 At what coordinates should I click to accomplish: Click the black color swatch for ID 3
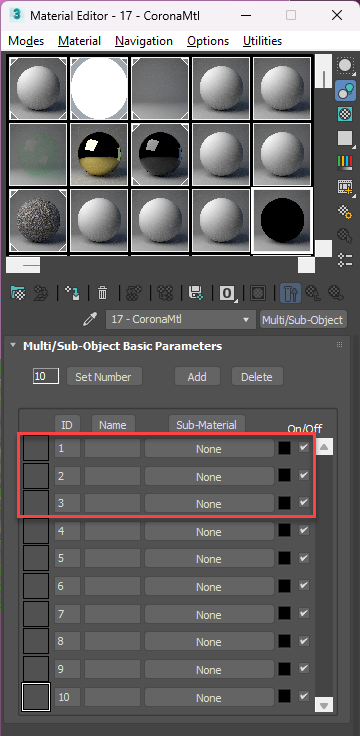284,503
